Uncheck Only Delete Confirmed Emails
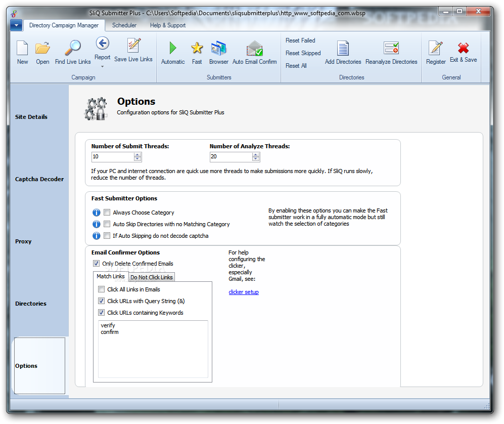Screen dimensions: 504x424 point(96,264)
